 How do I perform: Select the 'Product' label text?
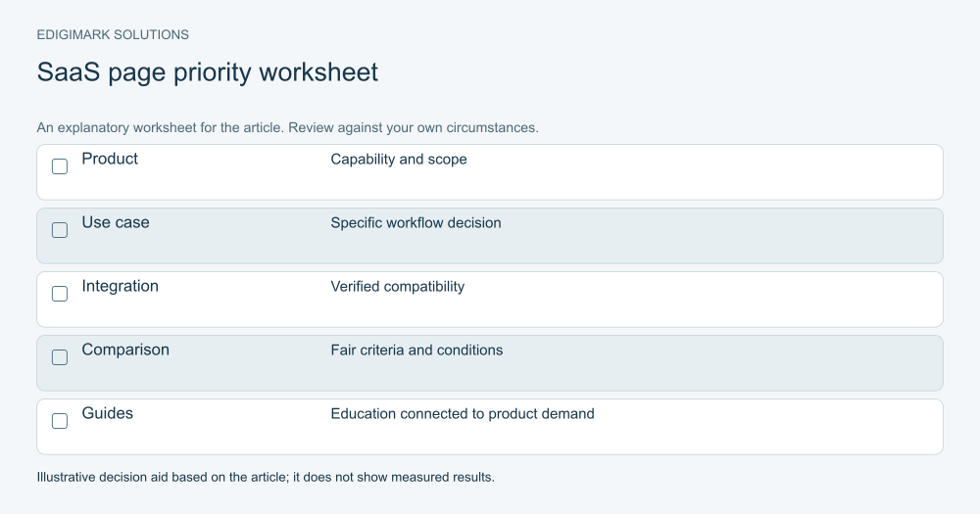110,159
